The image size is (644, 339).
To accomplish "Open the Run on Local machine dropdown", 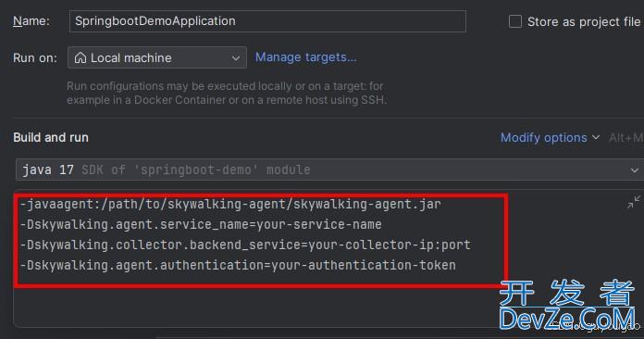I will point(157,57).
